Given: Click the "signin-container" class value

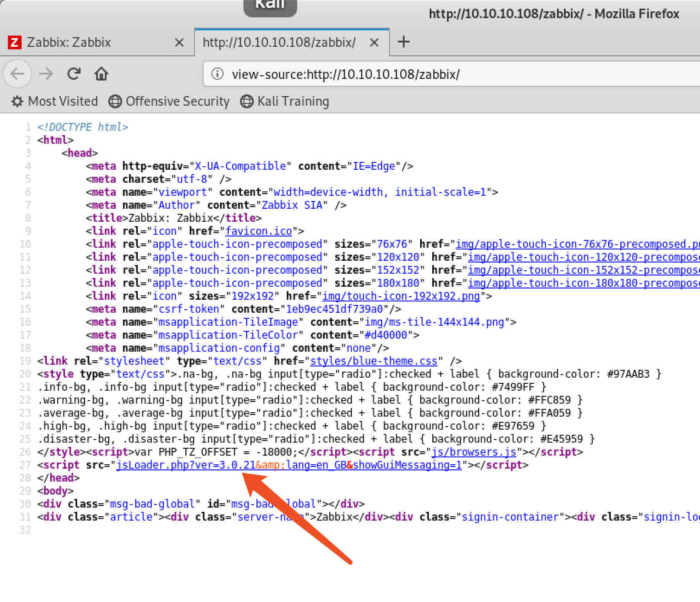Looking at the screenshot, I should [510, 517].
